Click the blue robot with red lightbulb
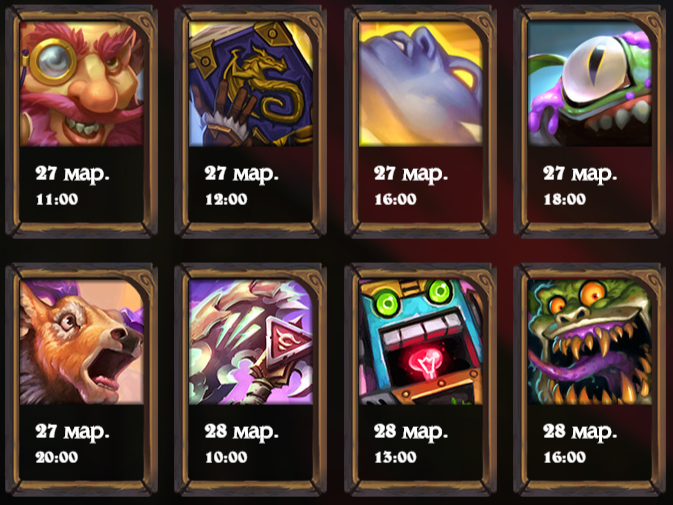This screenshot has width=673, height=505. [x=420, y=342]
